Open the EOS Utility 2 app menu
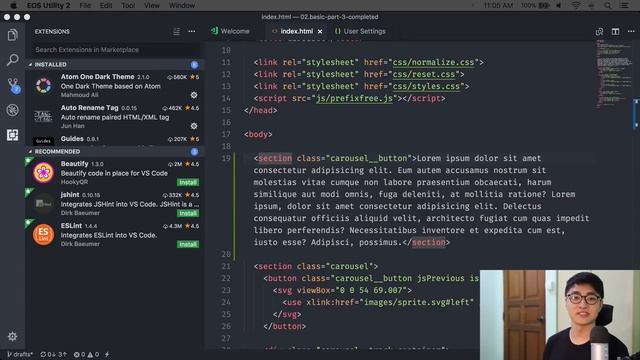Image resolution: width=640 pixels, height=360 pixels. [x=49, y=5]
